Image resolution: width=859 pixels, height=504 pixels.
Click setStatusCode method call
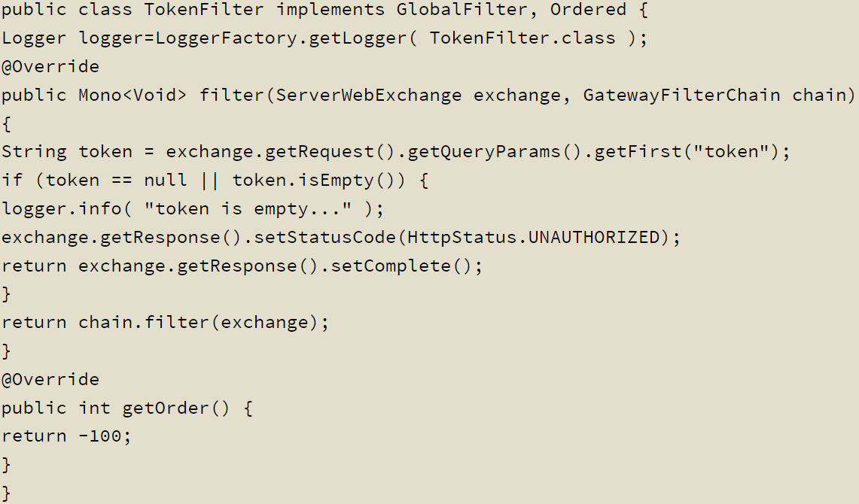[325, 237]
